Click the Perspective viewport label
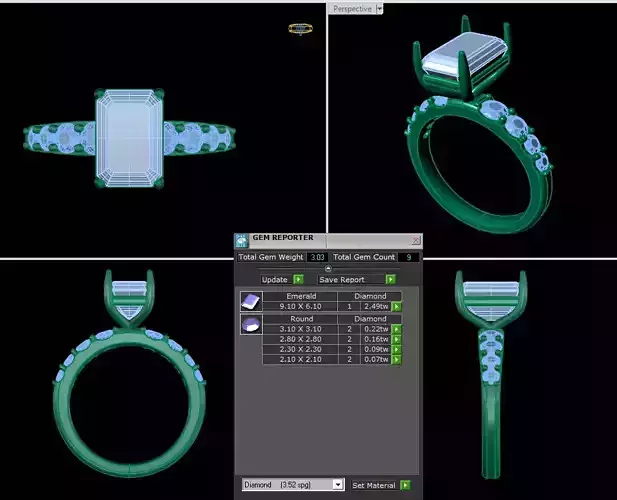The width and height of the screenshot is (617, 500). coord(352,9)
